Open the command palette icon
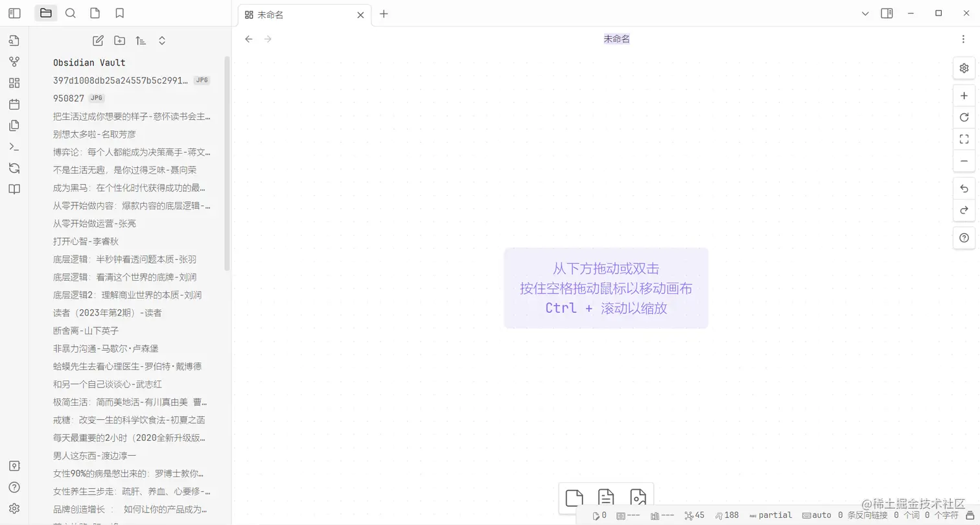 coord(14,146)
